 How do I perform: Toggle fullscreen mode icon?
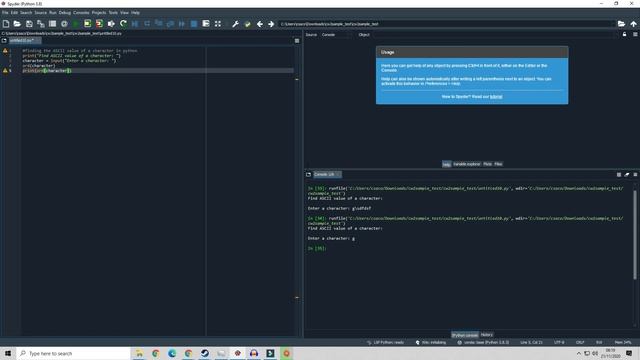218,24
